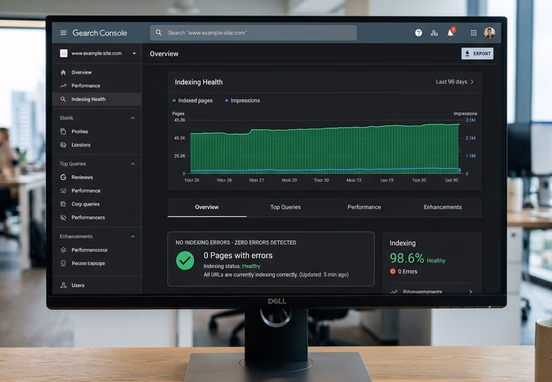Click the green checkmark status icon
552x382 pixels.
pos(185,261)
